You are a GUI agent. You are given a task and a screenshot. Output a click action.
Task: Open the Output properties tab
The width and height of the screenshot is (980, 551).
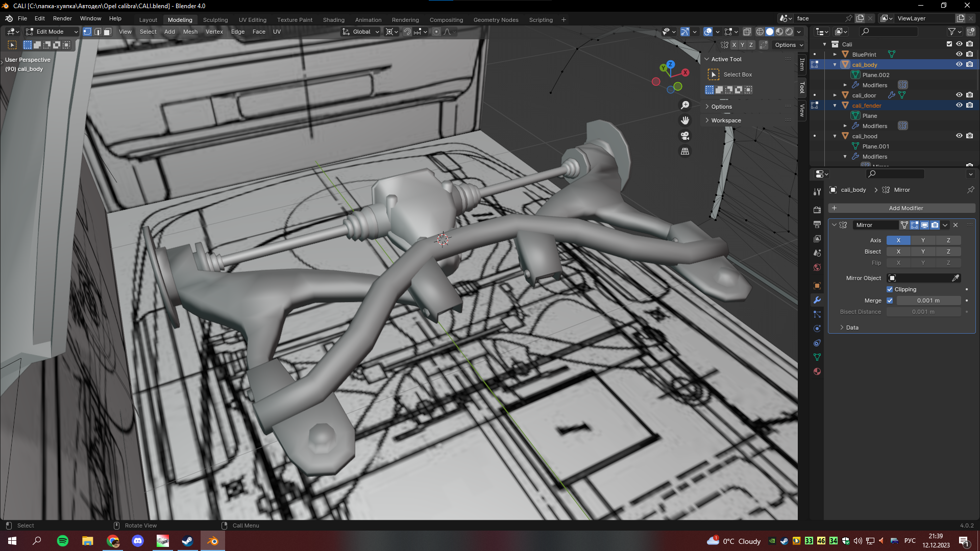[x=817, y=224]
